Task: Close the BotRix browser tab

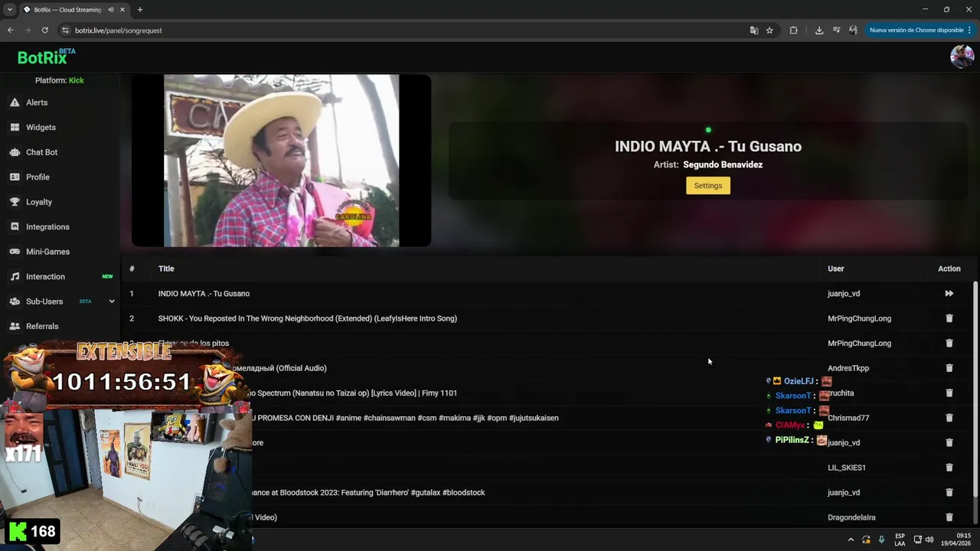Action: pos(122,10)
